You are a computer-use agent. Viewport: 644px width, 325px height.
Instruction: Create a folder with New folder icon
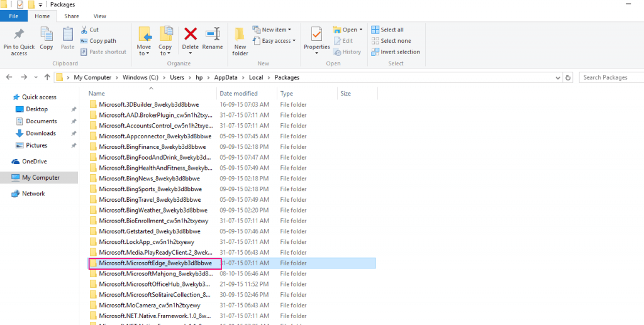[240, 34]
